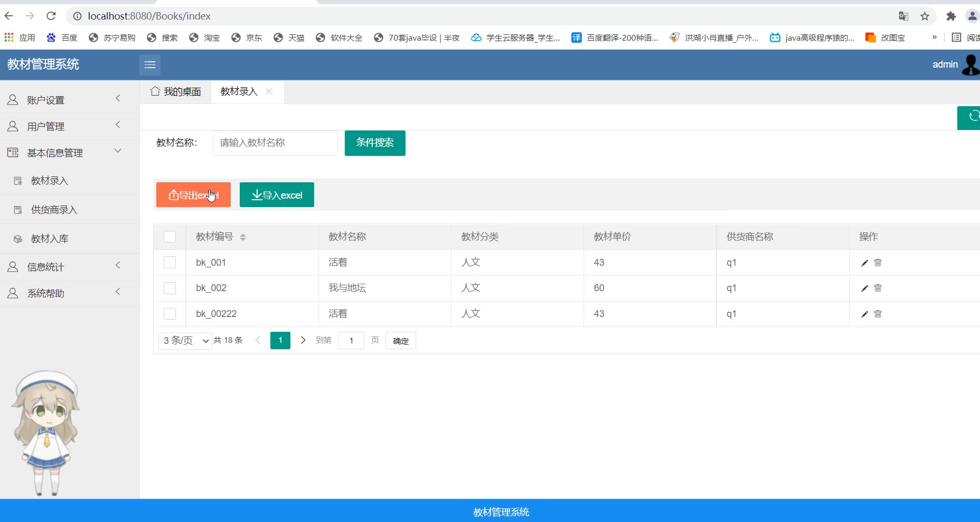The image size is (980, 522).
Task: Edit the bk_001 row with pencil icon
Action: (864, 263)
